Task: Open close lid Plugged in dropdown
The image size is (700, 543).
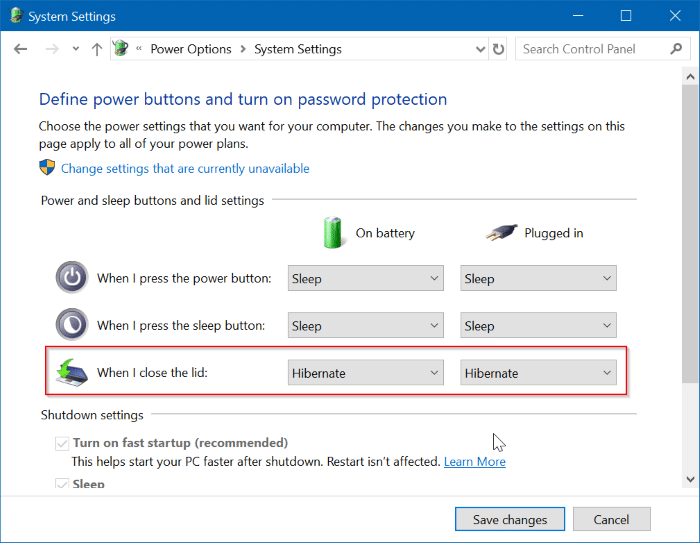Action: (x=538, y=373)
